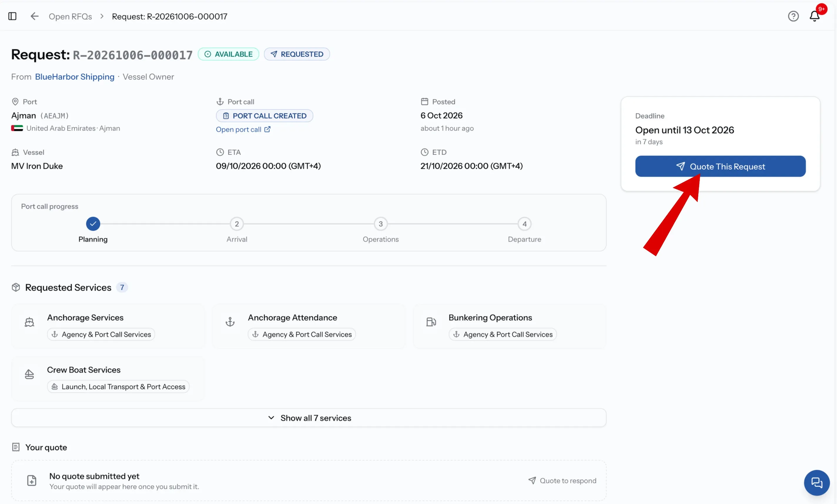Click the Vessel ship icon label
Image resolution: width=837 pixels, height=504 pixels.
coord(15,152)
